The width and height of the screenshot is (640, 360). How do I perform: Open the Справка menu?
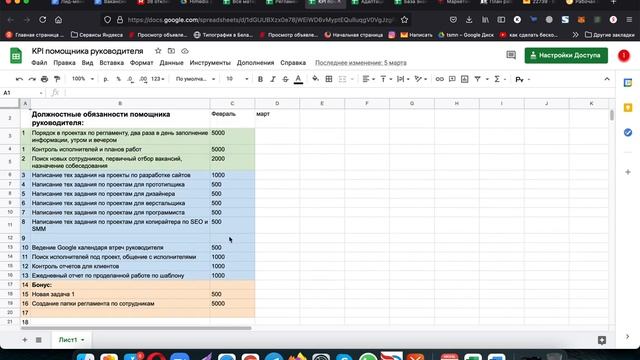(293, 63)
